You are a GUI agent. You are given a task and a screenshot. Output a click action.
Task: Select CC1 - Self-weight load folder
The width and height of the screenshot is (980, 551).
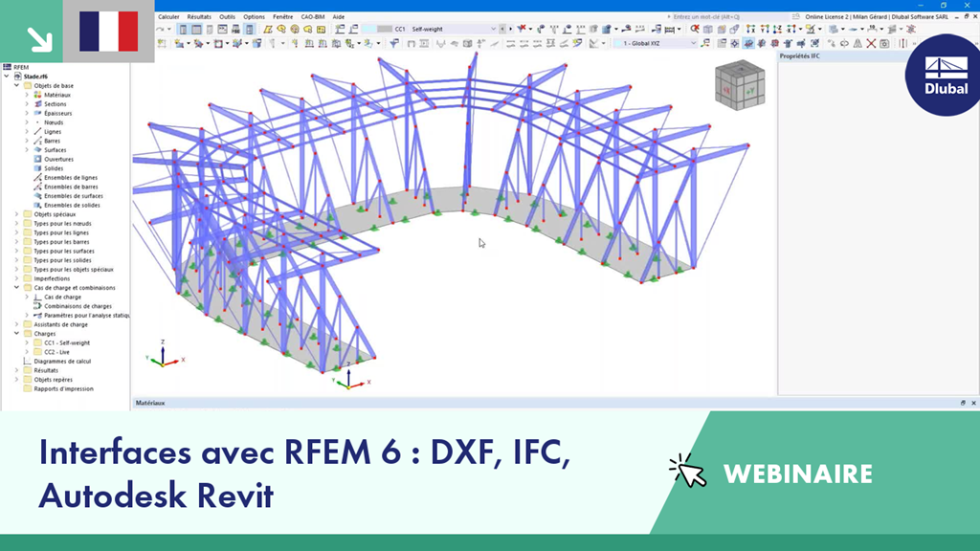click(67, 343)
